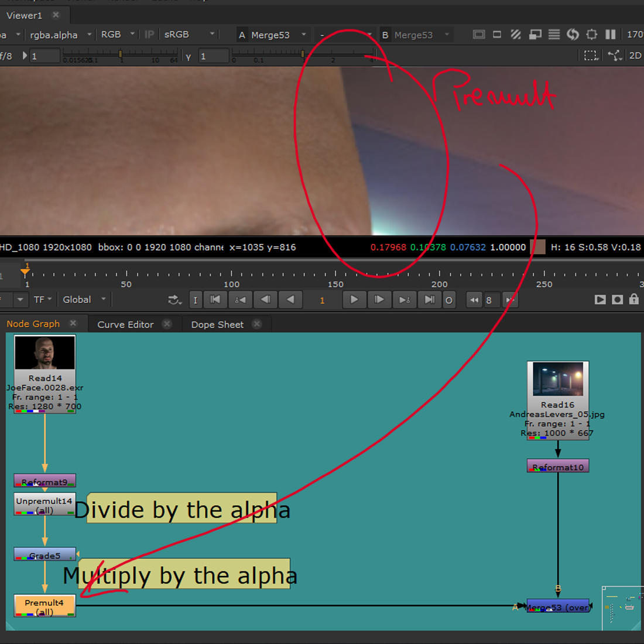The width and height of the screenshot is (644, 644).
Task: Switch to the Node Graph tab
Action: [33, 324]
